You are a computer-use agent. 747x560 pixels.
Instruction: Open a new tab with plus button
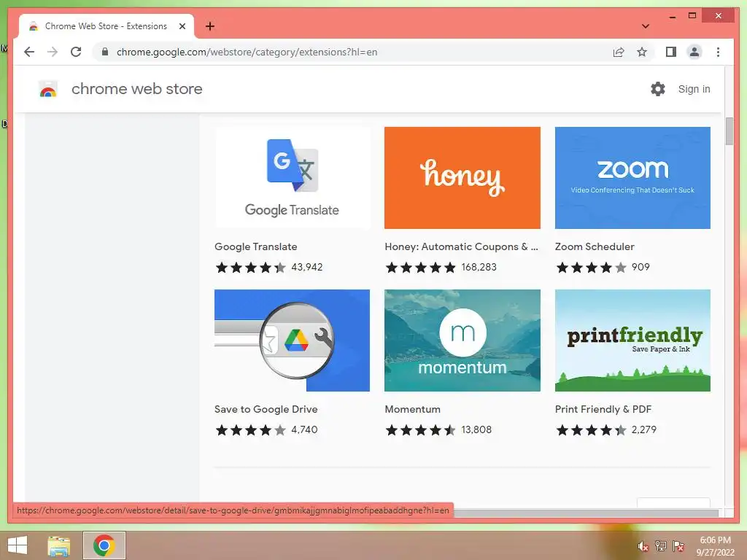(x=210, y=26)
